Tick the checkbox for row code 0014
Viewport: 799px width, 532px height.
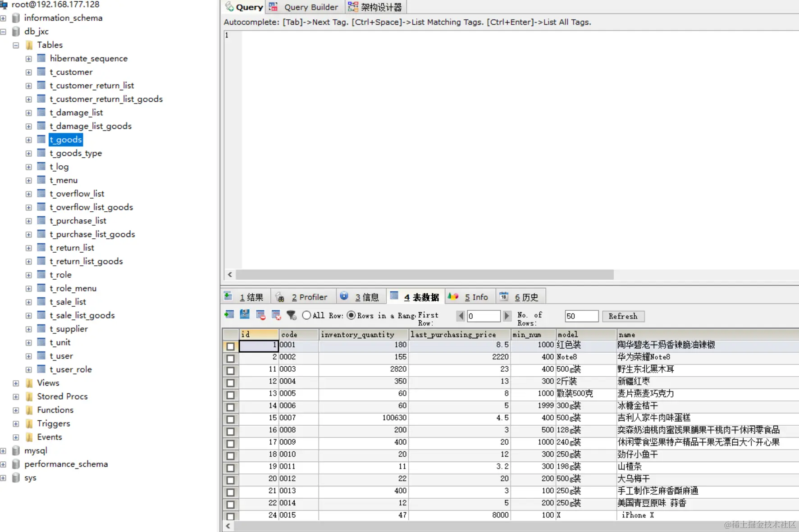[230, 504]
